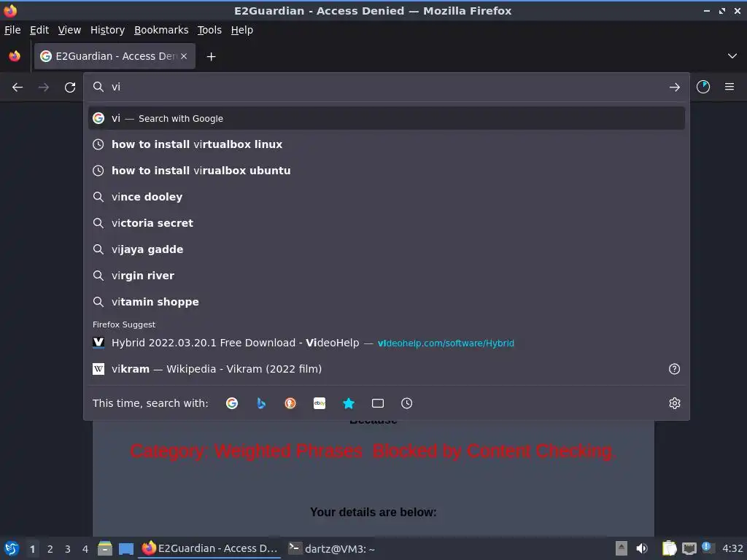The width and height of the screenshot is (747, 560).
Task: Open the View menu
Action: (69, 30)
